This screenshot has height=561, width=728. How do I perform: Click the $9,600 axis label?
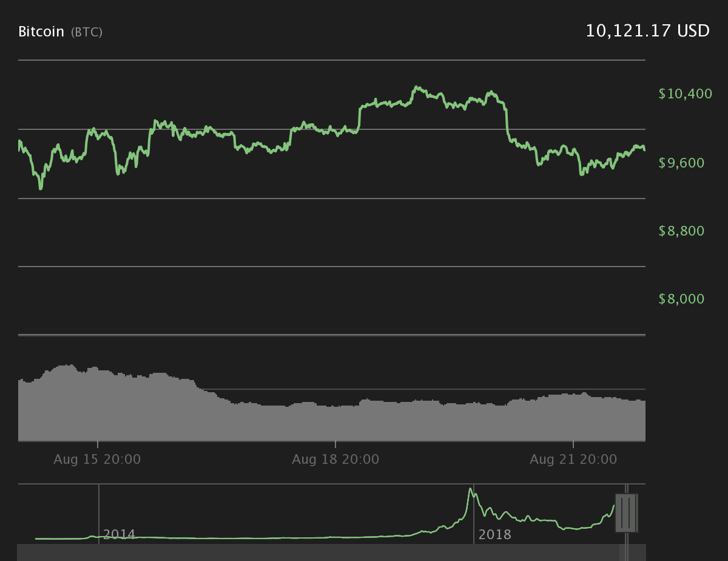pyautogui.click(x=682, y=163)
